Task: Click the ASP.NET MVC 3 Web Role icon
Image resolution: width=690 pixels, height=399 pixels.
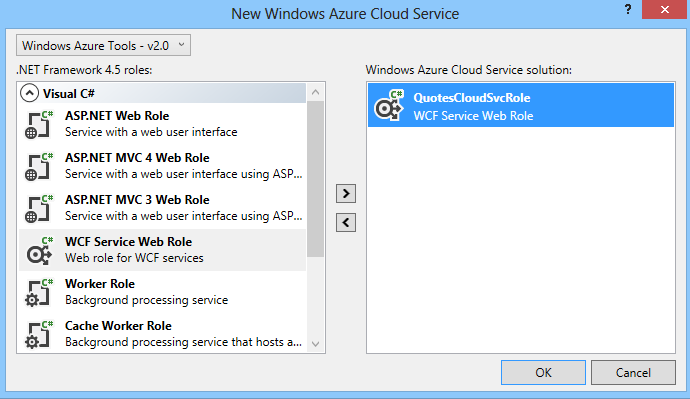Action: tap(38, 209)
